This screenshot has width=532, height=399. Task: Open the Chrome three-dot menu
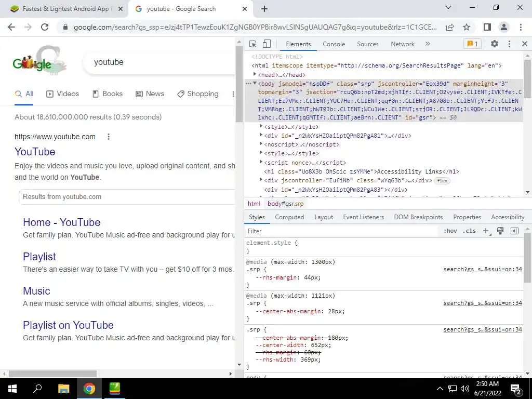tap(521, 27)
